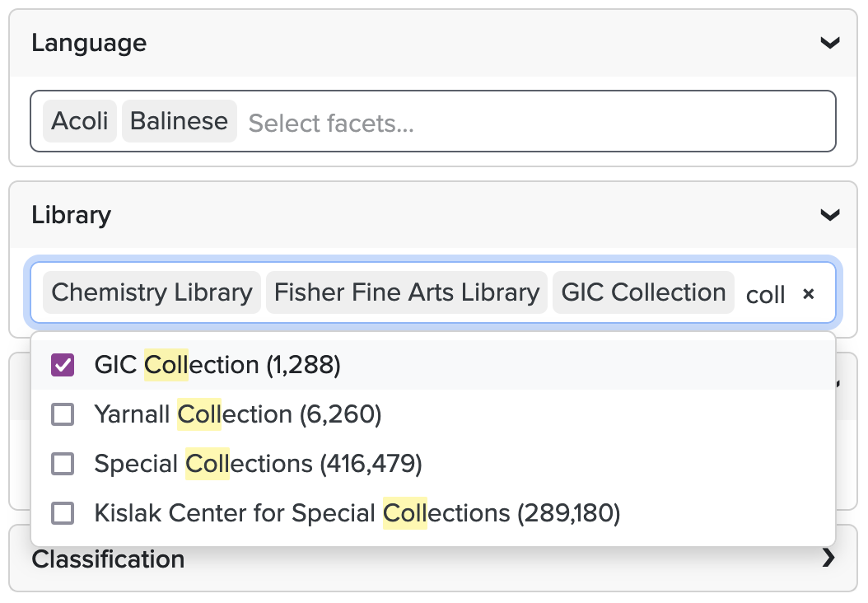Click the coll text input in Library

tap(766, 294)
